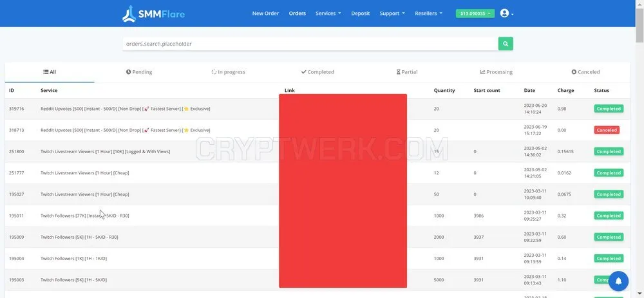The height and width of the screenshot is (298, 644).
Task: Click quantity value 5000
Action: [x=439, y=279]
